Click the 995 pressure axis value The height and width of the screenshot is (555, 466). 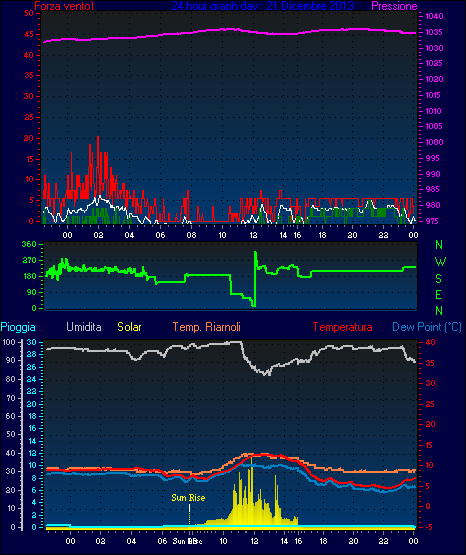433,158
